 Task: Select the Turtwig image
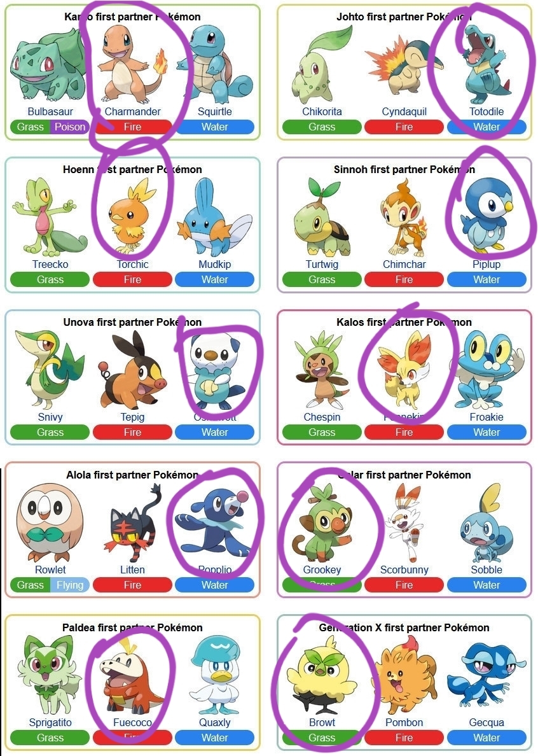322,218
